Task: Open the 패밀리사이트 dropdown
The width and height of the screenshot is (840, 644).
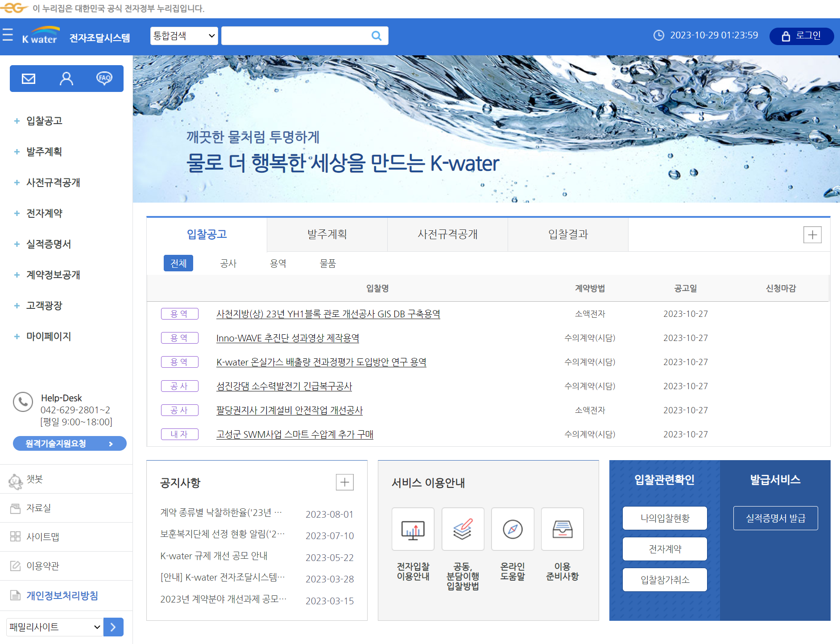Action: click(54, 627)
